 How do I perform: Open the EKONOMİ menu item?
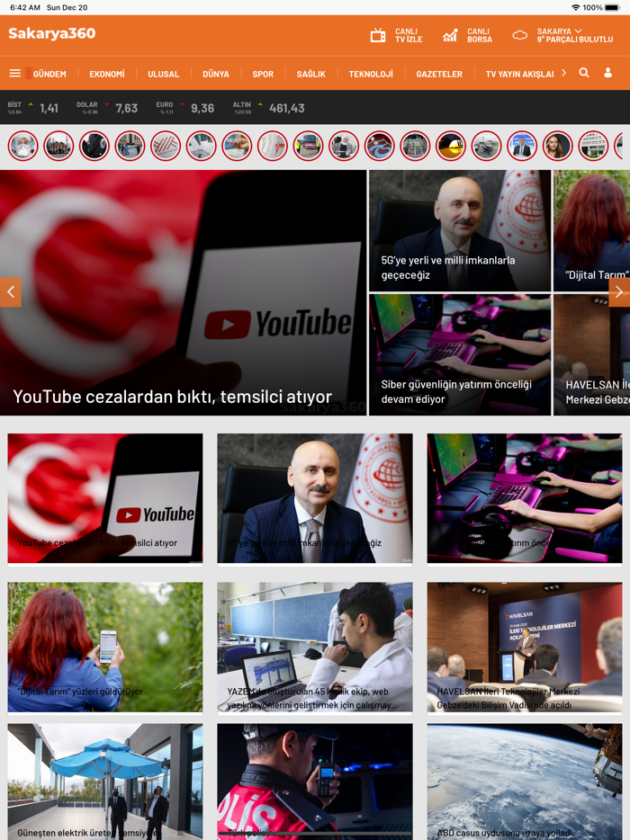(107, 74)
